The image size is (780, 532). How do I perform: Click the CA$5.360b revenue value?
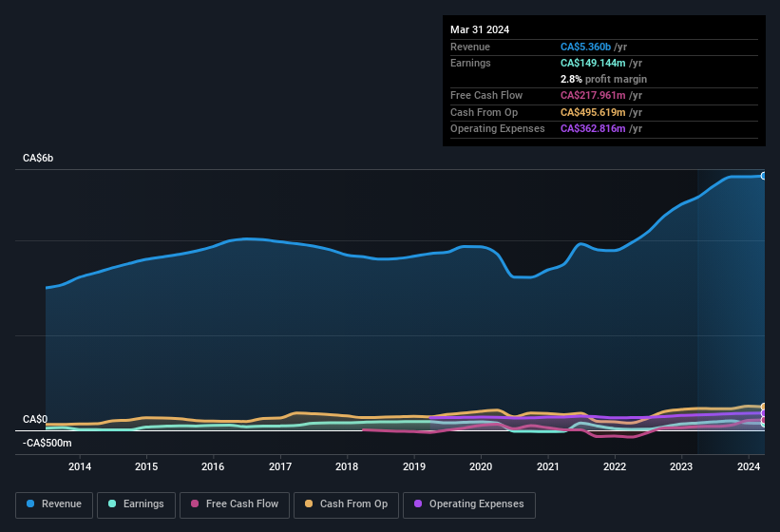[x=585, y=47]
